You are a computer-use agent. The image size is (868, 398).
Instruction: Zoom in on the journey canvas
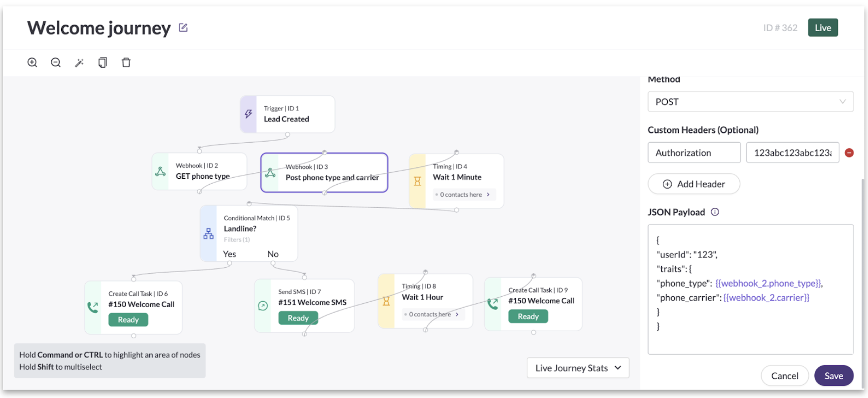pyautogui.click(x=32, y=62)
